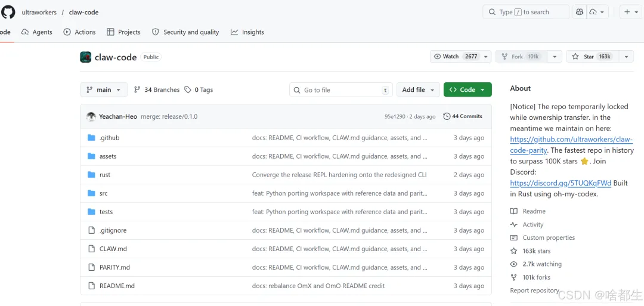View the 44 Commits history
The height and width of the screenshot is (306, 644).
click(x=463, y=116)
